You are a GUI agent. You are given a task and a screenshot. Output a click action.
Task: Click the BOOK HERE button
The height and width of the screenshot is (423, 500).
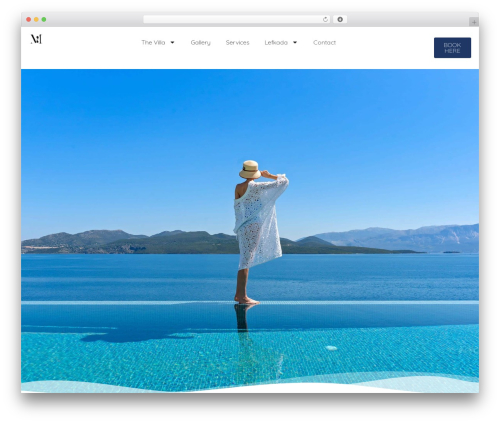(452, 48)
